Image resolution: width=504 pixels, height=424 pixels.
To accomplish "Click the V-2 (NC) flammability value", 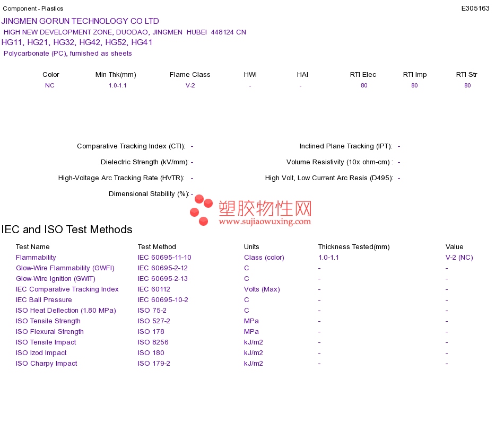I will 459,257.
